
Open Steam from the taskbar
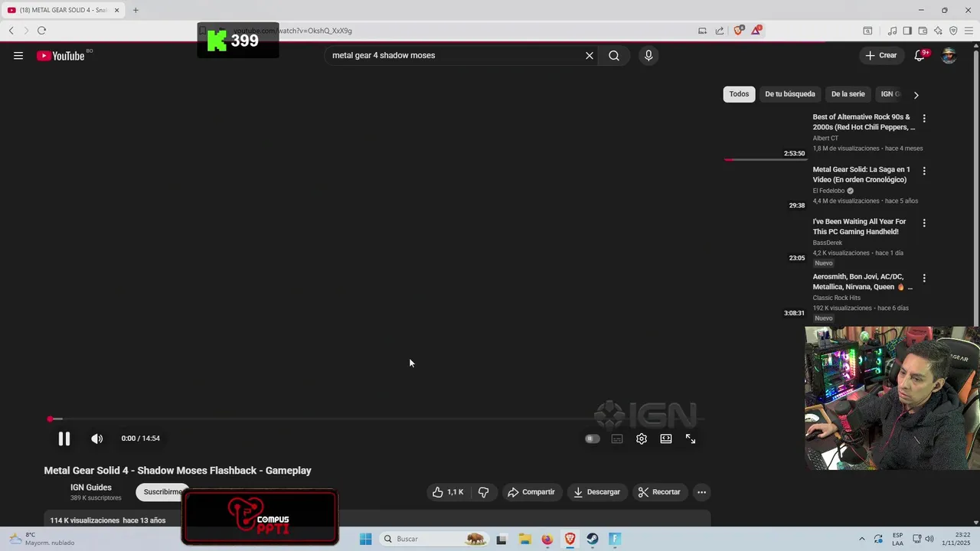[x=593, y=539]
